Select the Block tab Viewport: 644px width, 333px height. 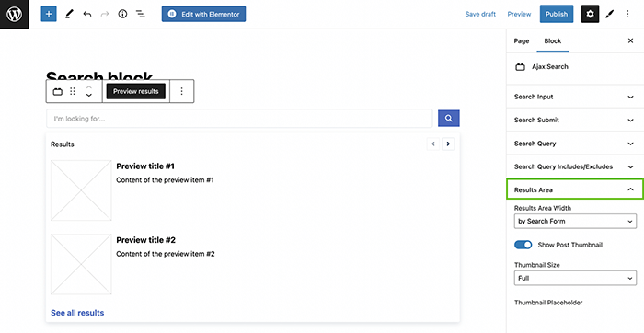[x=552, y=40]
